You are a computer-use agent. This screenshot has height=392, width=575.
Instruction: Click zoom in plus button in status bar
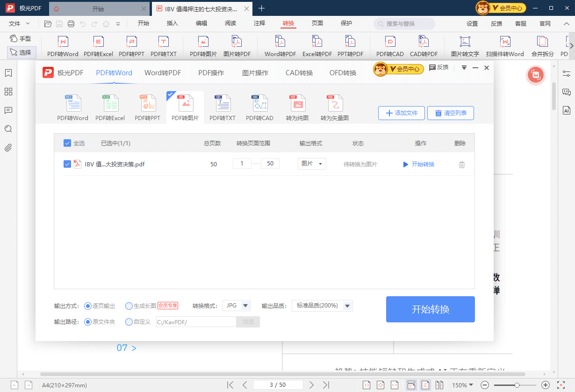tap(545, 385)
